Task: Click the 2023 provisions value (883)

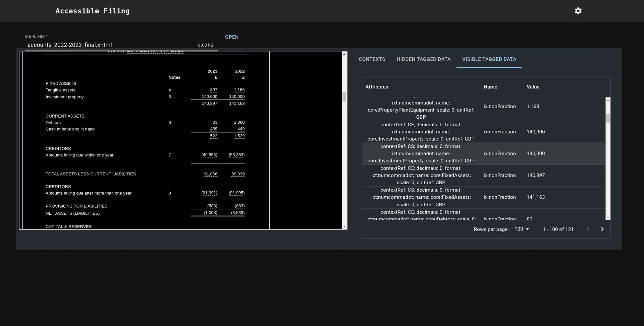Action: tap(212, 206)
